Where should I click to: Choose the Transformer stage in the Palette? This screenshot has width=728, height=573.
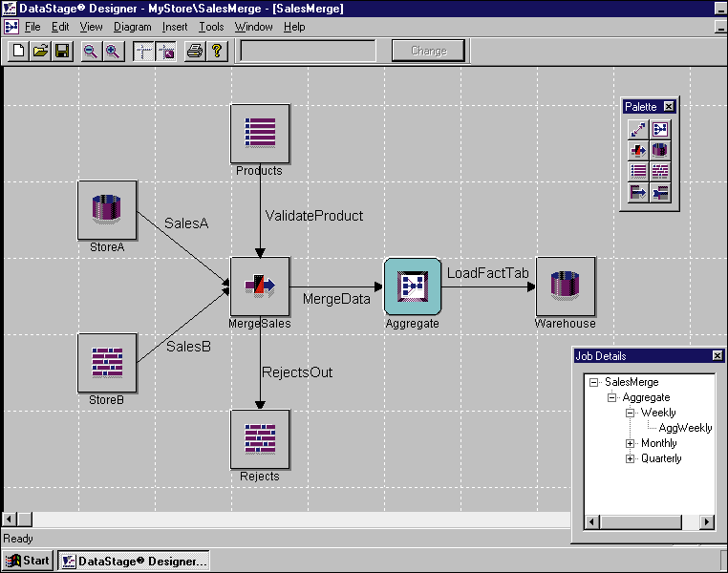pos(637,150)
